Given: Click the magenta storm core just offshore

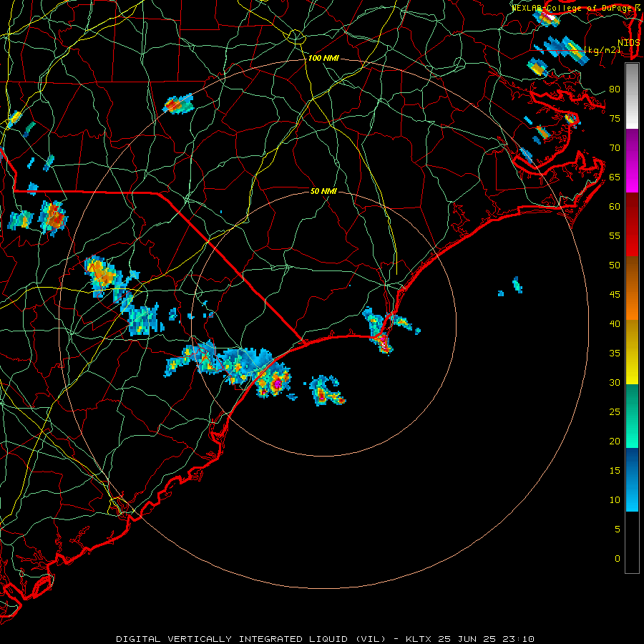Looking at the screenshot, I should (x=278, y=384).
